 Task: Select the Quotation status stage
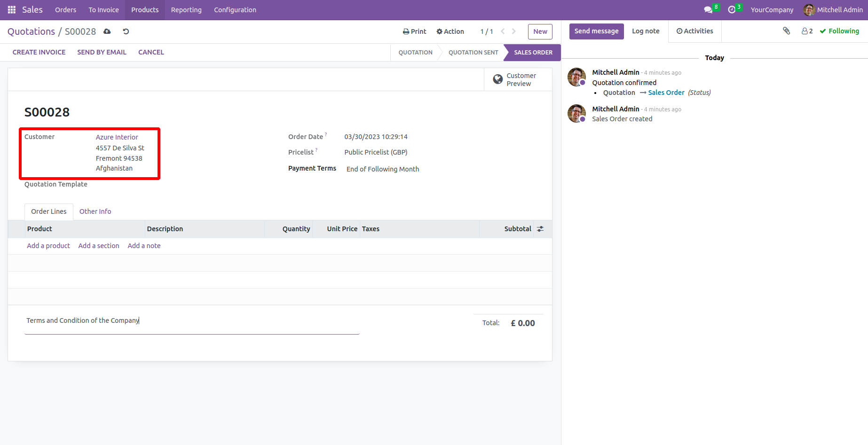click(x=415, y=52)
